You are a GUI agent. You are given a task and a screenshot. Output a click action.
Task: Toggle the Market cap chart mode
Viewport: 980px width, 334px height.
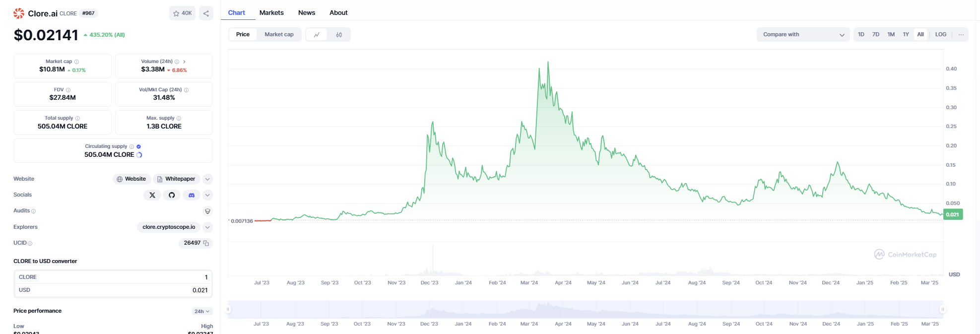click(279, 34)
